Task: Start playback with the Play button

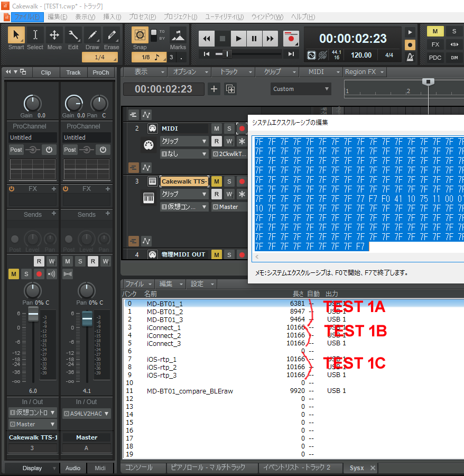Action: (x=238, y=39)
